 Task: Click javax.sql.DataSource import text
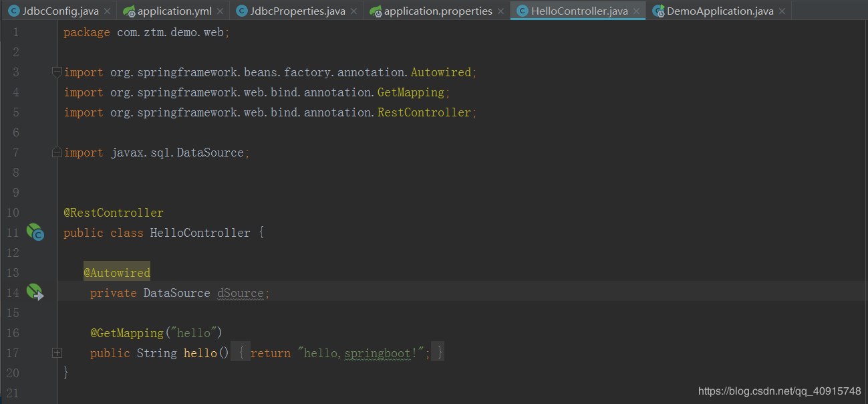click(176, 153)
